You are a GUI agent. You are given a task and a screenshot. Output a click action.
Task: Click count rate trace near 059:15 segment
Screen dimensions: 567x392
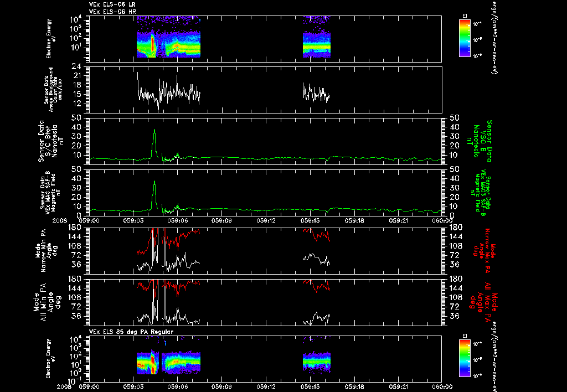[316, 92]
